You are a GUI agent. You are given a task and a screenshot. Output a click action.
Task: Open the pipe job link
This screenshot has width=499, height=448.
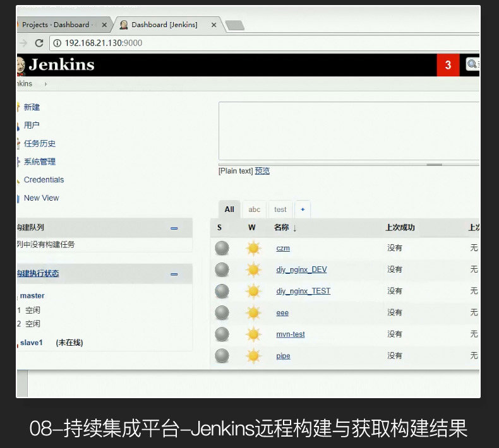283,356
